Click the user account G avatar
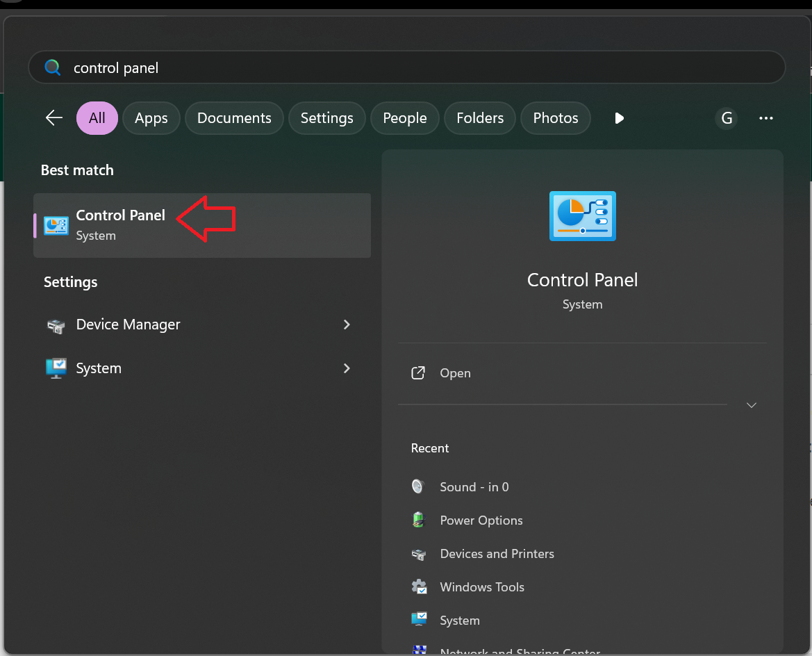 tap(727, 118)
